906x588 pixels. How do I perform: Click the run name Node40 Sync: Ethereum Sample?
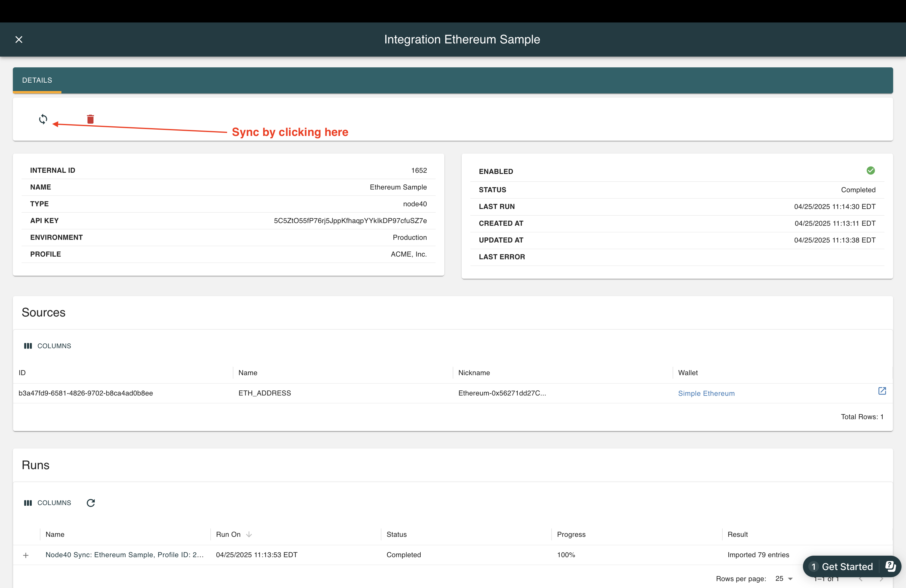tap(124, 554)
